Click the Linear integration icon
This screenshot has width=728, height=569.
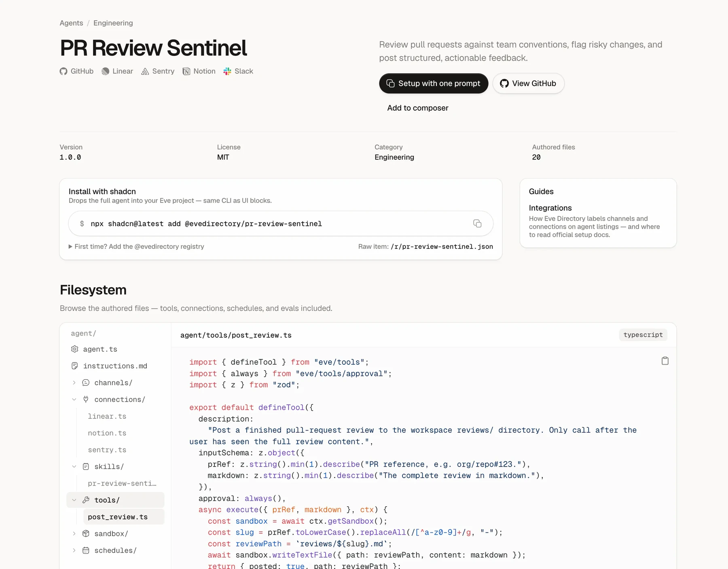pyautogui.click(x=105, y=71)
